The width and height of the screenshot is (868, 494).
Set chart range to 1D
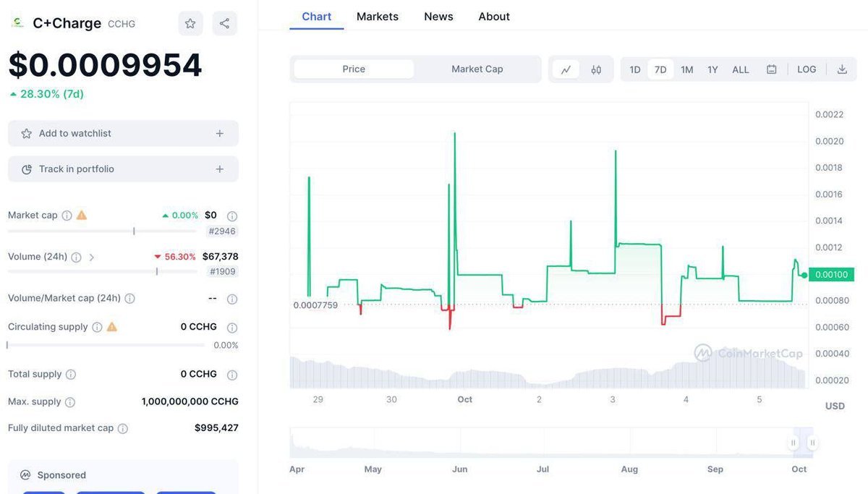pos(635,69)
